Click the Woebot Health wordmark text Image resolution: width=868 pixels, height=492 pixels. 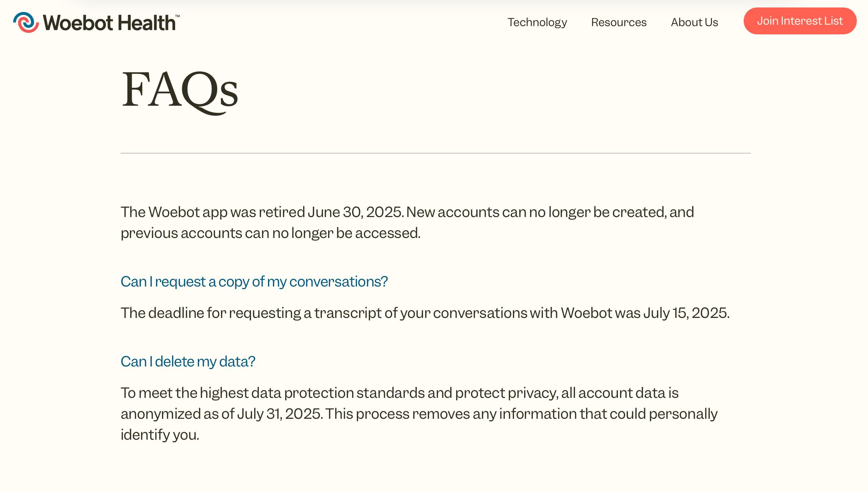109,23
